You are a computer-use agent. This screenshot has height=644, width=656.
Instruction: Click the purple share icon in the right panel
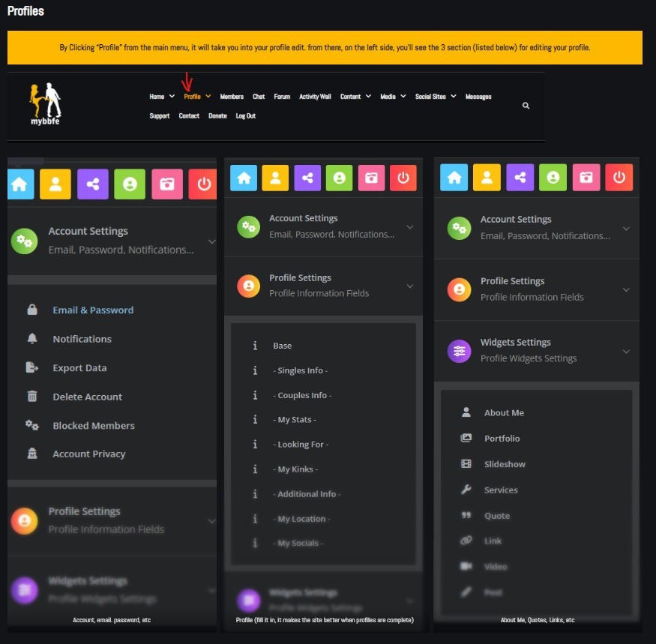pos(520,178)
